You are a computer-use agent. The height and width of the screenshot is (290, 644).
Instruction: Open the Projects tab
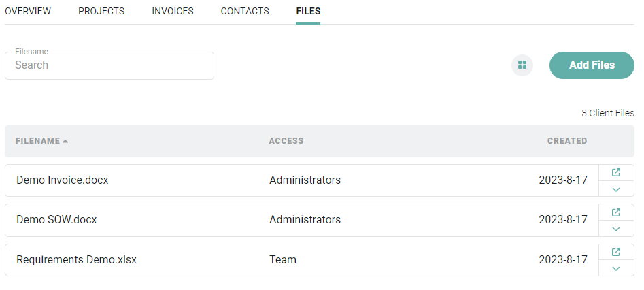coord(101,12)
